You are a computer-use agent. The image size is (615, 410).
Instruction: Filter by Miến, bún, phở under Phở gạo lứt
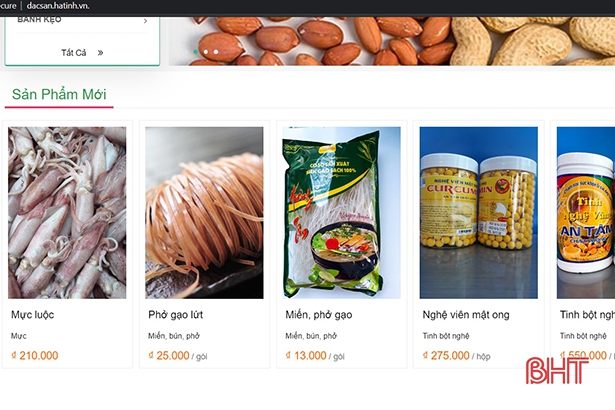click(x=174, y=336)
